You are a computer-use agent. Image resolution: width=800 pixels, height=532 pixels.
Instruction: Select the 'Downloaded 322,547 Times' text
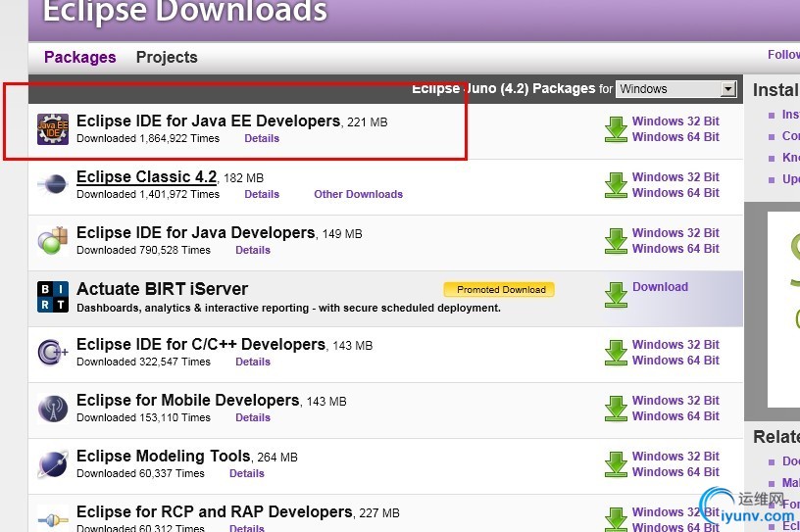tap(143, 362)
